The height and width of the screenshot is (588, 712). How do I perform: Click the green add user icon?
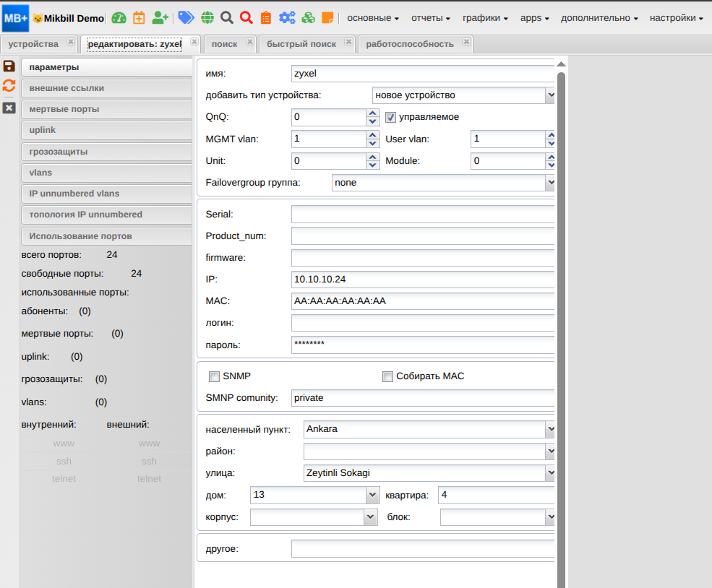pos(160,17)
